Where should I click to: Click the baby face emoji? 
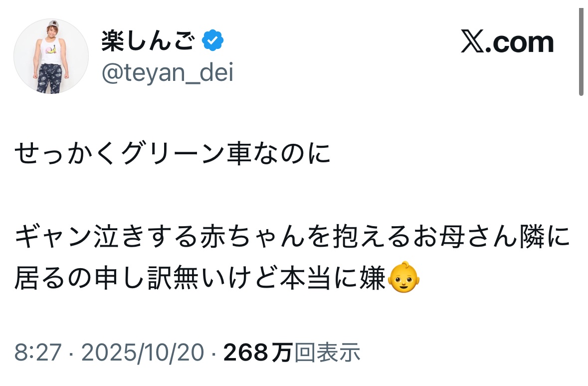tap(403, 278)
